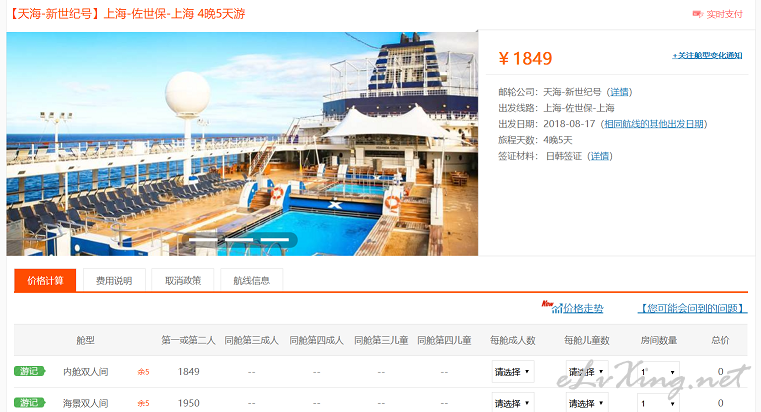Open 您可能会问到的问题 link
The height and width of the screenshot is (412, 761).
(693, 308)
